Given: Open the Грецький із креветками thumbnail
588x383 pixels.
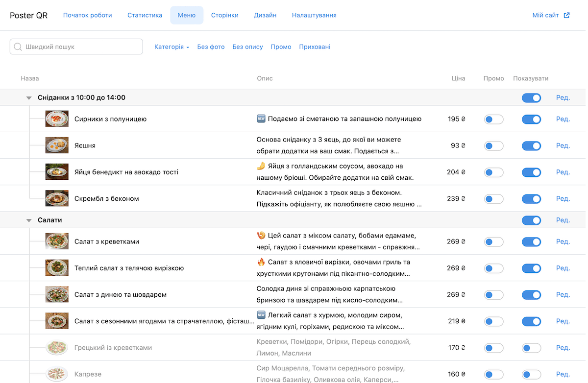Looking at the screenshot, I should [57, 347].
